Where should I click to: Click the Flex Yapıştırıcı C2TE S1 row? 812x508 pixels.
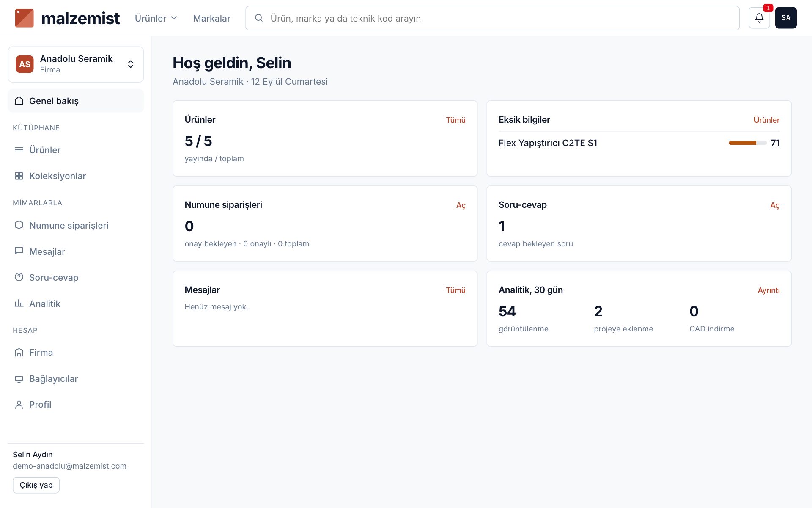point(639,143)
